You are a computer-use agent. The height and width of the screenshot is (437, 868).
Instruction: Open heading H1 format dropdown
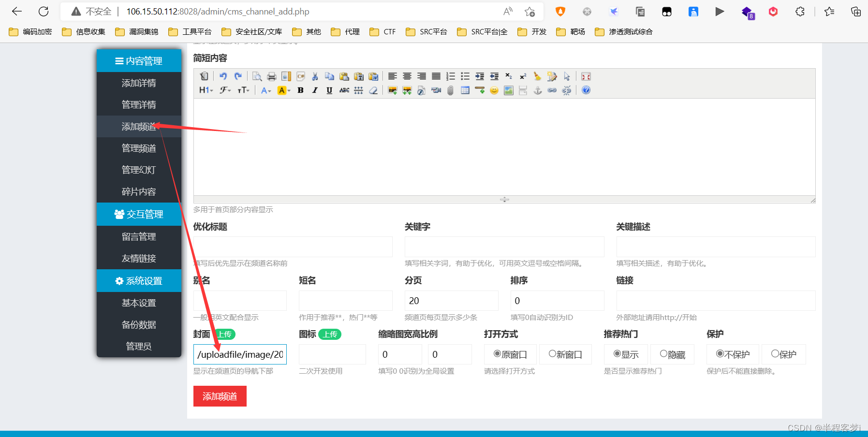tap(206, 90)
